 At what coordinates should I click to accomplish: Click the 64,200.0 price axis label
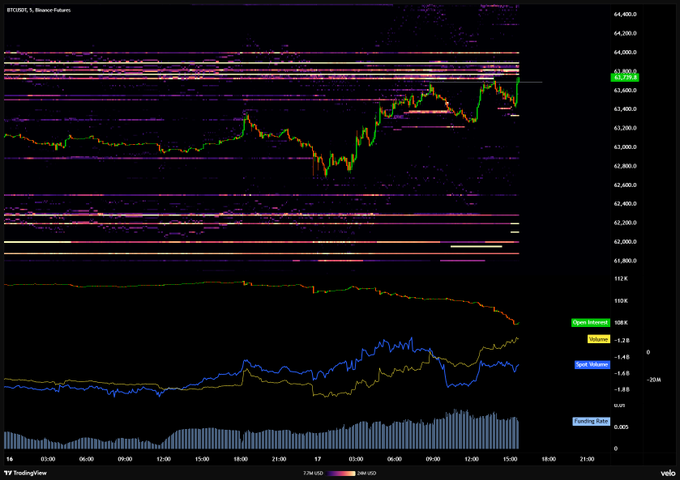(625, 33)
